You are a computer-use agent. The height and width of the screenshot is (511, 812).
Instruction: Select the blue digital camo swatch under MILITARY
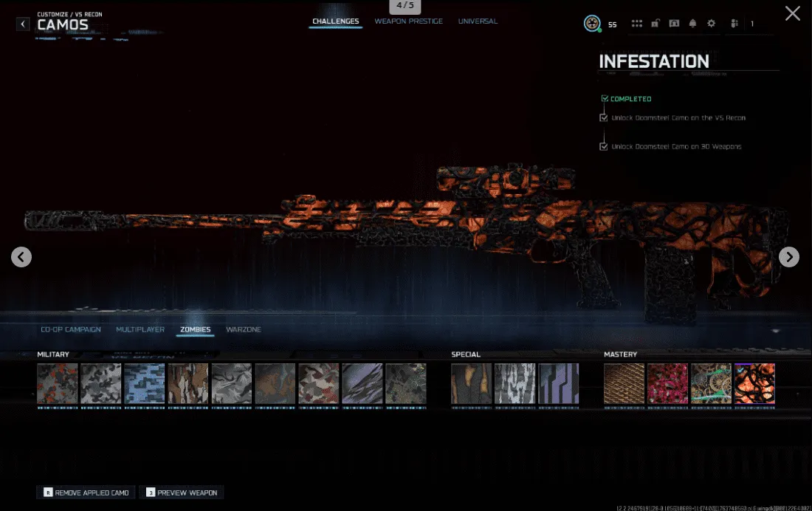tap(144, 384)
